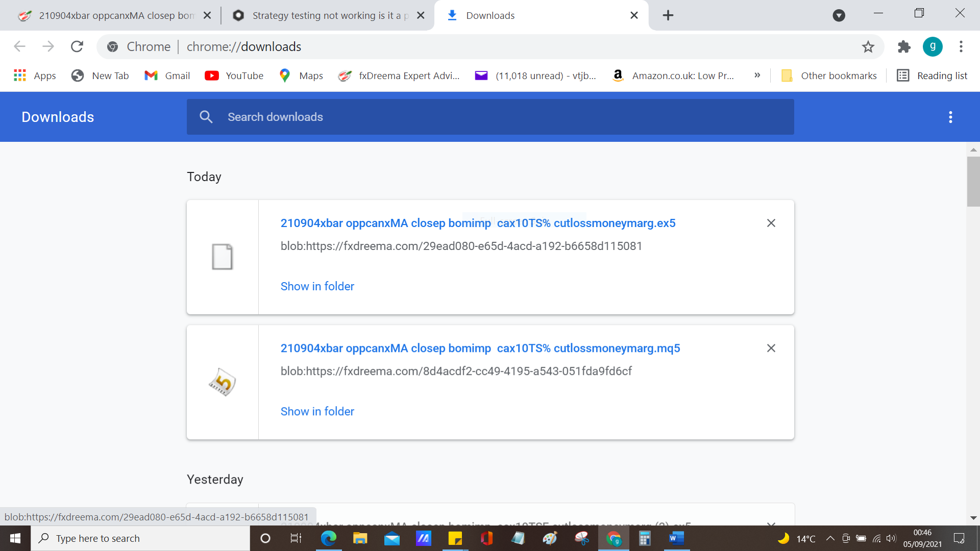
Task: Open the Chrome three-dot menu
Action: pos(961,46)
